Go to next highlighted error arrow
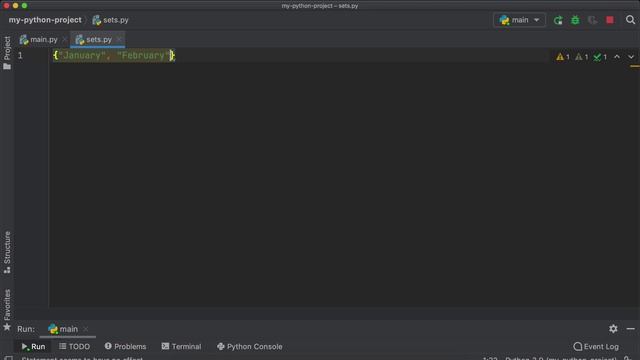640x360 pixels. coord(631,57)
